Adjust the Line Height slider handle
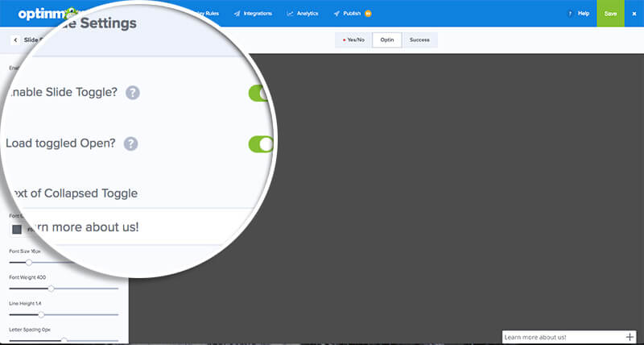This screenshot has width=644, height=345. pos(41,314)
